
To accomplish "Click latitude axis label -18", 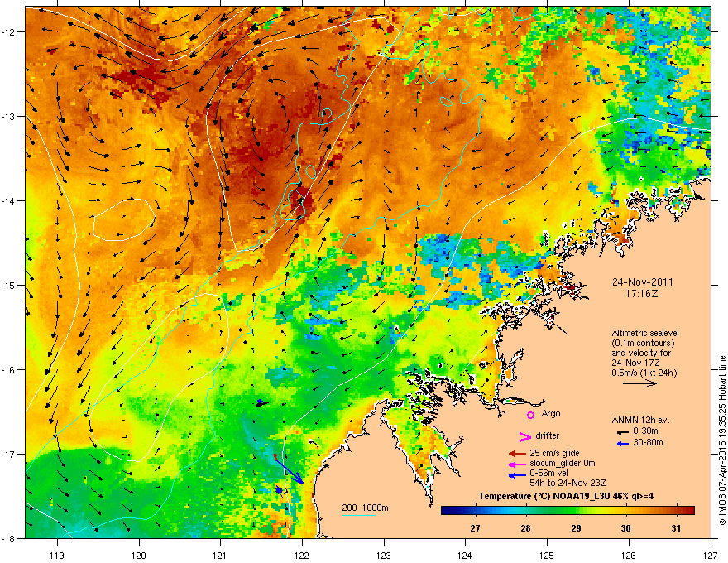I will tap(9, 538).
